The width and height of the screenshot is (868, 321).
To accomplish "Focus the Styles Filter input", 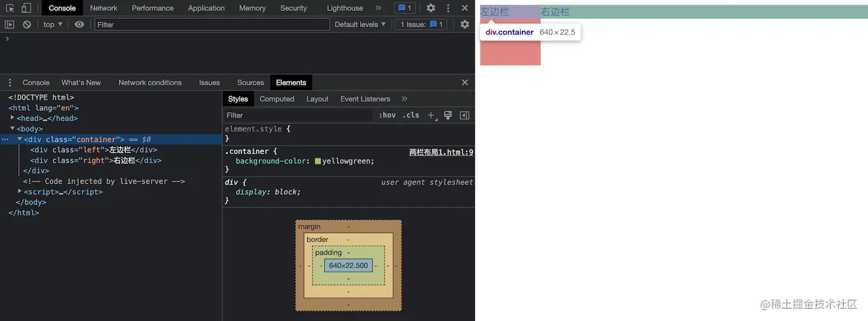I will (x=298, y=115).
